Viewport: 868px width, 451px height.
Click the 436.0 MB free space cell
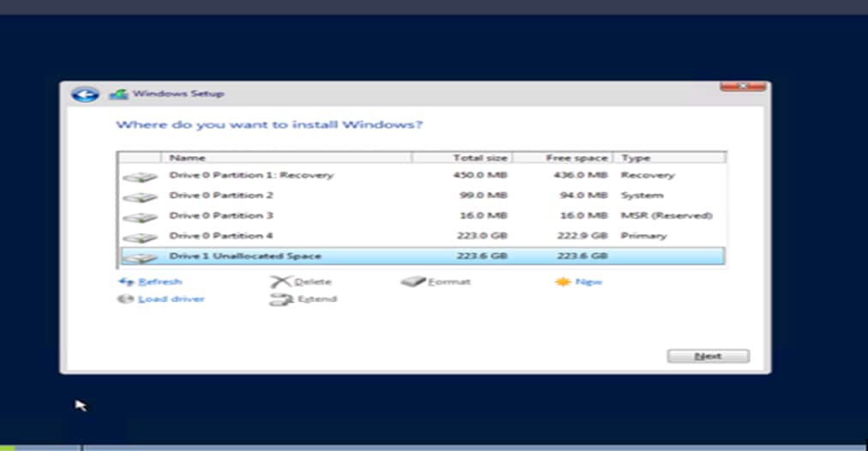click(x=580, y=175)
